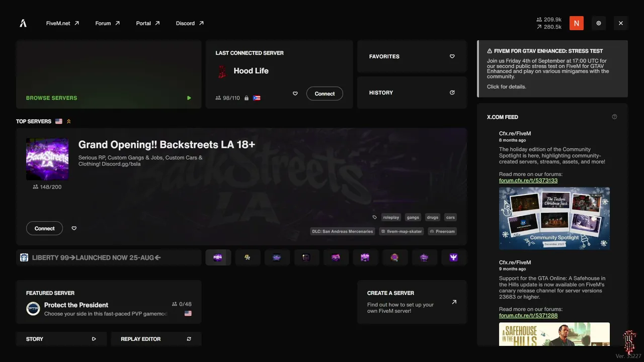Viewport: 644px width, 362px height.
Task: Click the Puerto Rico flag on Hood Life
Action: point(257,98)
